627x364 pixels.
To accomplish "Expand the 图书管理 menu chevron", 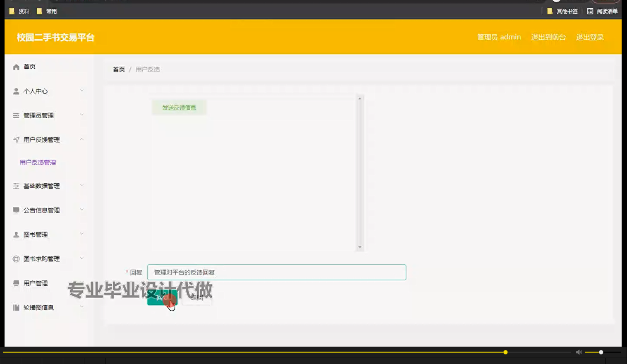I will [81, 234].
